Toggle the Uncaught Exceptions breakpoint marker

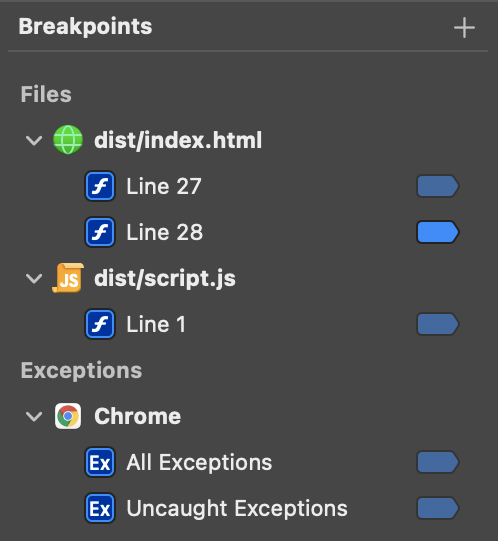click(x=438, y=508)
